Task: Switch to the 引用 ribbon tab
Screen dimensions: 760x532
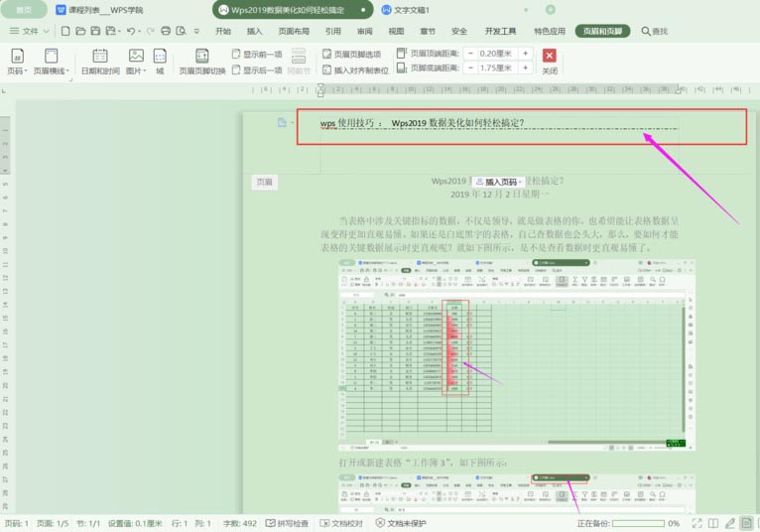Action: coord(333,31)
